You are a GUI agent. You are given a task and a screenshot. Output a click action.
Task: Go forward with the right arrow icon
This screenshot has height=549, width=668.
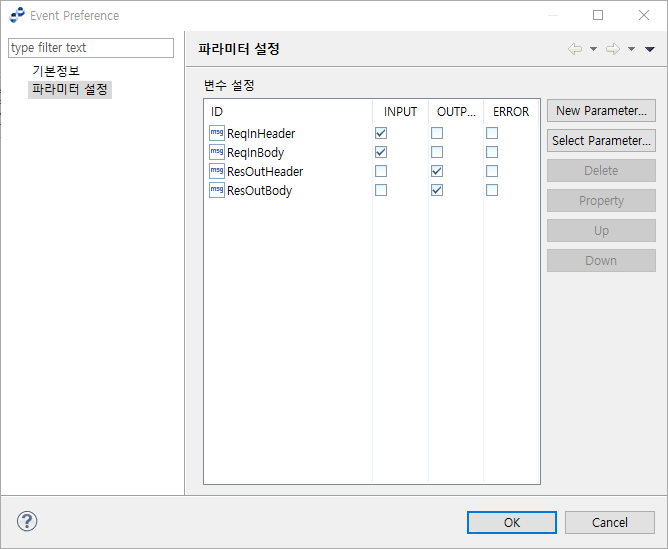(613, 49)
